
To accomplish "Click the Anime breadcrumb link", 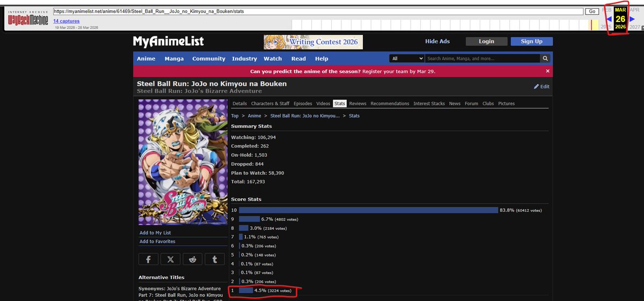I will [254, 115].
